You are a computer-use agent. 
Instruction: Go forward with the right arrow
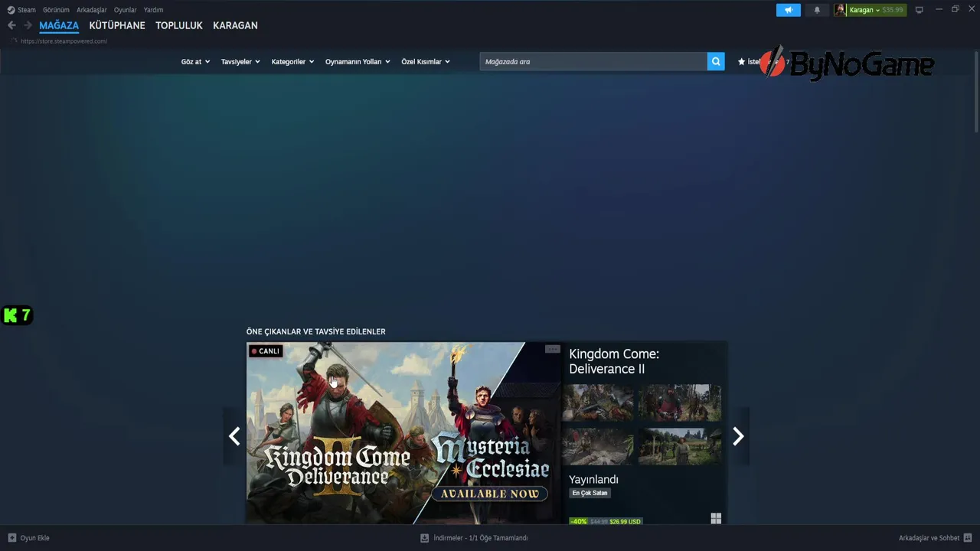pyautogui.click(x=28, y=25)
